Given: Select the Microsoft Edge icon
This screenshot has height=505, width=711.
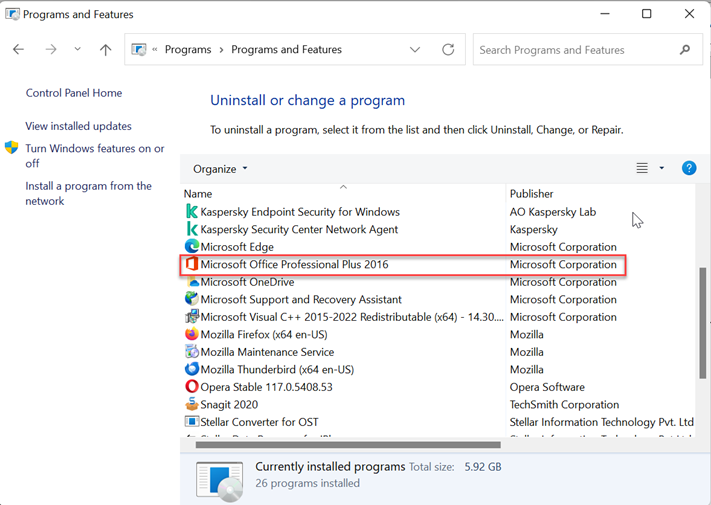Looking at the screenshot, I should pyautogui.click(x=192, y=246).
